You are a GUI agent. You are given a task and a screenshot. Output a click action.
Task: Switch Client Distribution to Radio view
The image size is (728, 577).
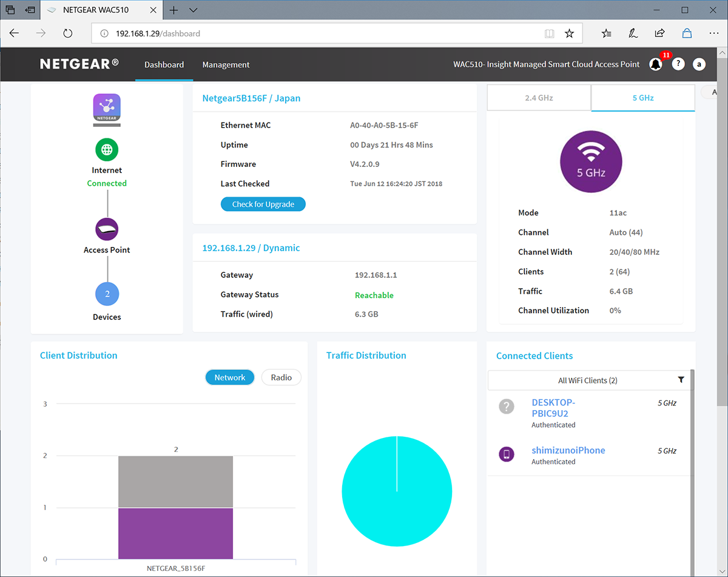[281, 377]
